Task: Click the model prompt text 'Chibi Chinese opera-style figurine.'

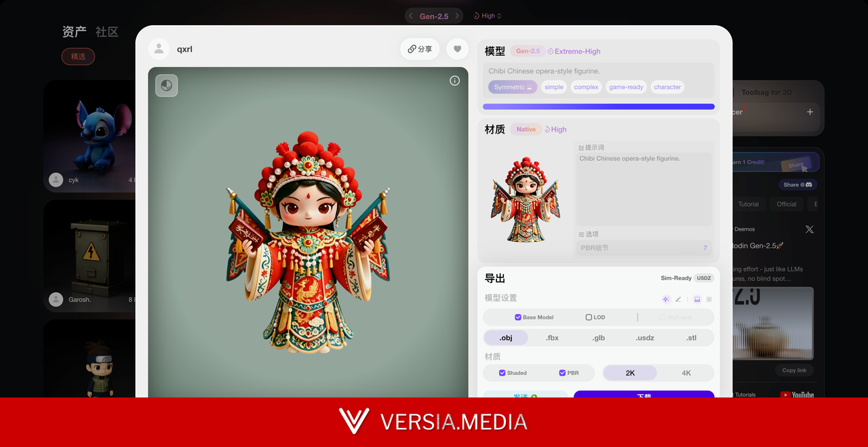Action: click(x=544, y=71)
